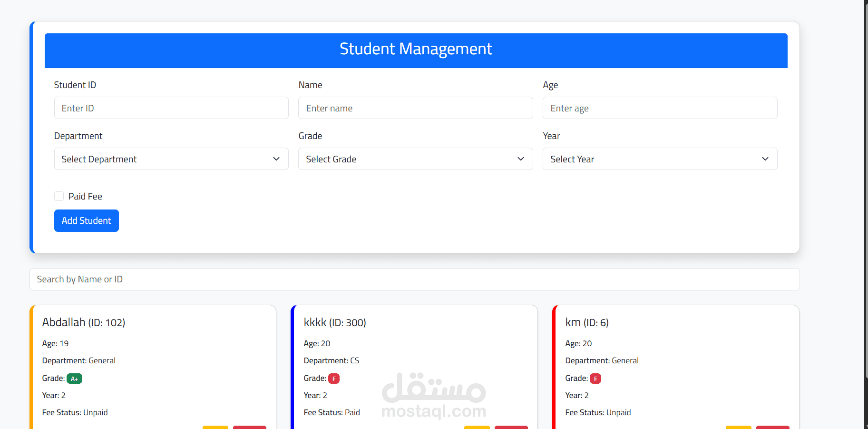This screenshot has height=429, width=868.
Task: Click the Age: 19 text on Abdallah's card
Action: (x=55, y=344)
